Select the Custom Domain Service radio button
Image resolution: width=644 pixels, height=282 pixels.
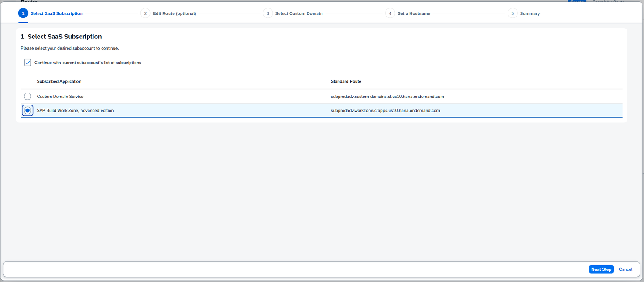click(x=28, y=97)
